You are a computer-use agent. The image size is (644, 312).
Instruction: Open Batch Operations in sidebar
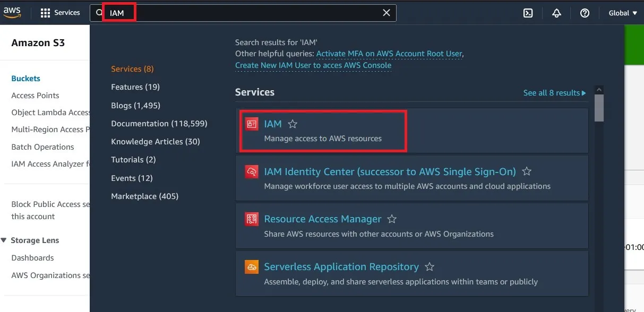pos(42,147)
